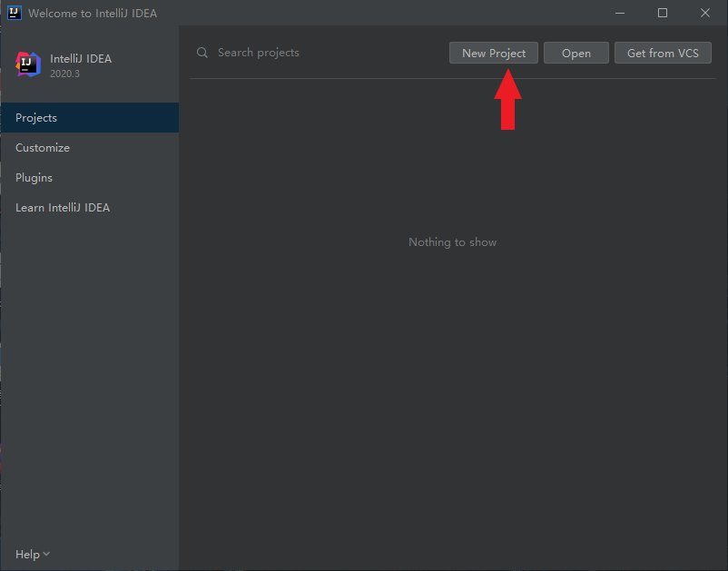Screen dimensions: 728x571
Task: Click the New Project button
Action: pyautogui.click(x=494, y=53)
